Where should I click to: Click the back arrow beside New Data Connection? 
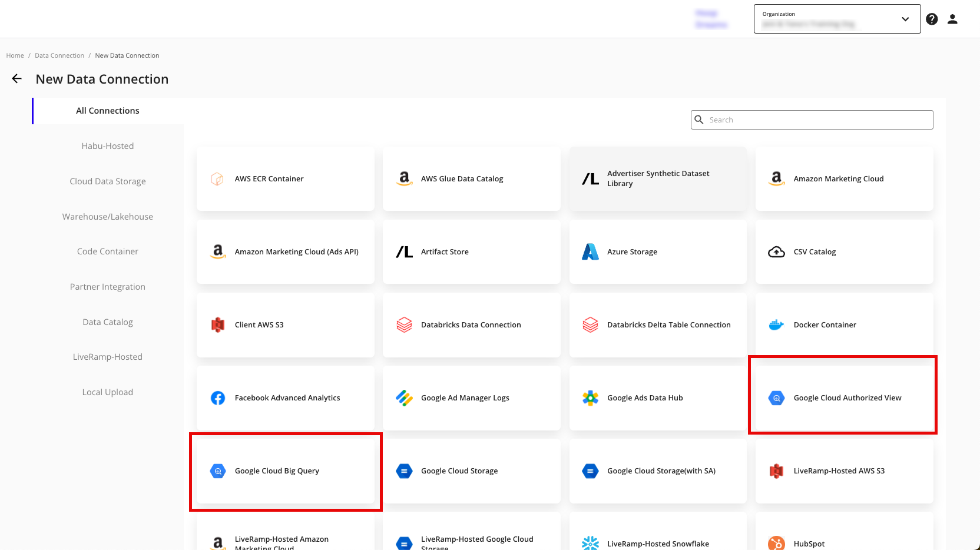click(17, 79)
